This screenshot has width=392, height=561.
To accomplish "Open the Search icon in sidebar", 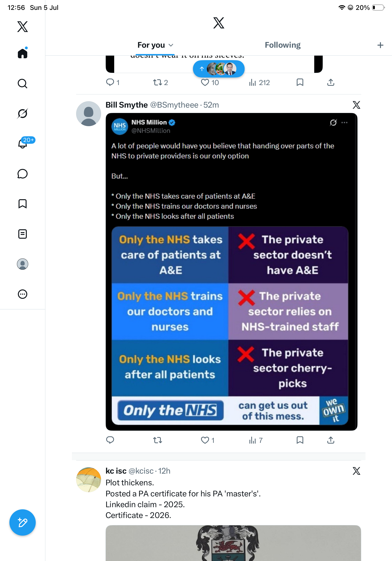I will click(x=23, y=84).
